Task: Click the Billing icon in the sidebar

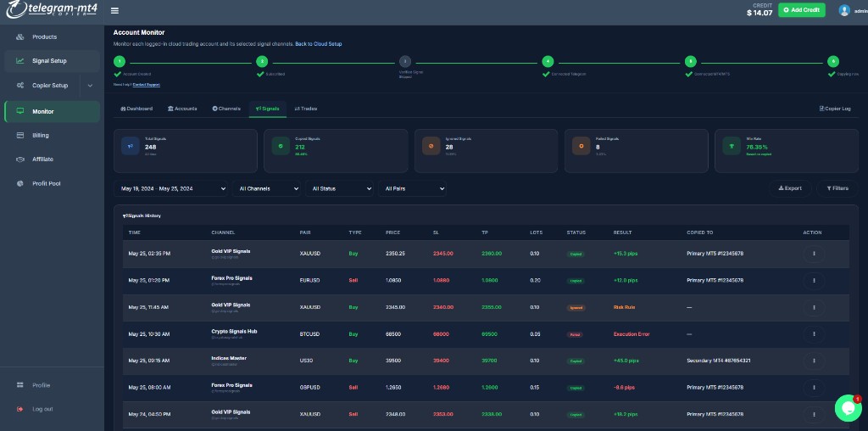Action: (20, 135)
